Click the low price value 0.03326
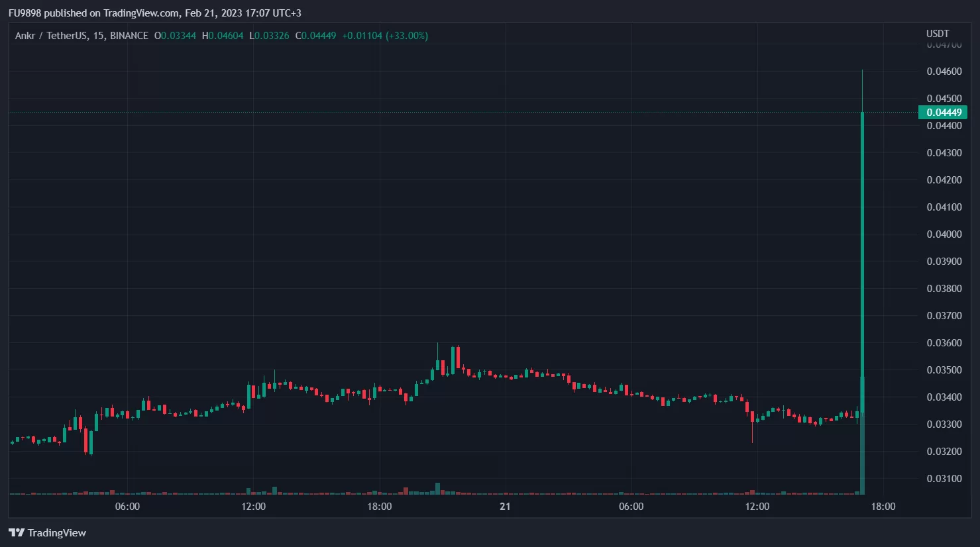This screenshot has height=547, width=980. coord(272,36)
